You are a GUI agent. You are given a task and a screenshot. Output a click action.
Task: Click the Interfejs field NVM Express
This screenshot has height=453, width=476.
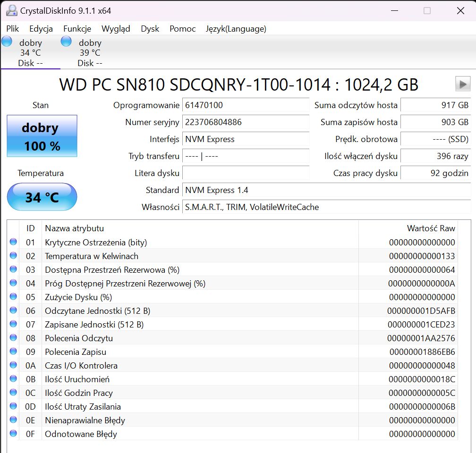[x=246, y=139]
